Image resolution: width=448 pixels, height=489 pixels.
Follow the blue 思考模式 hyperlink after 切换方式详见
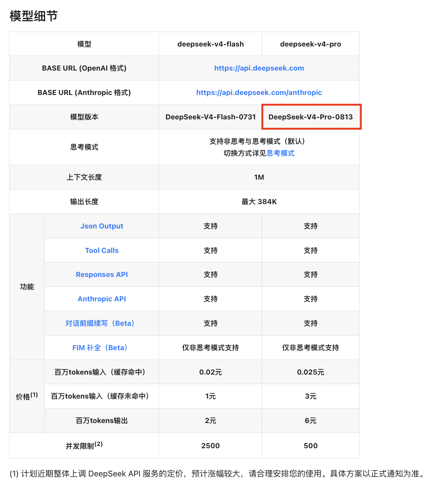(280, 153)
